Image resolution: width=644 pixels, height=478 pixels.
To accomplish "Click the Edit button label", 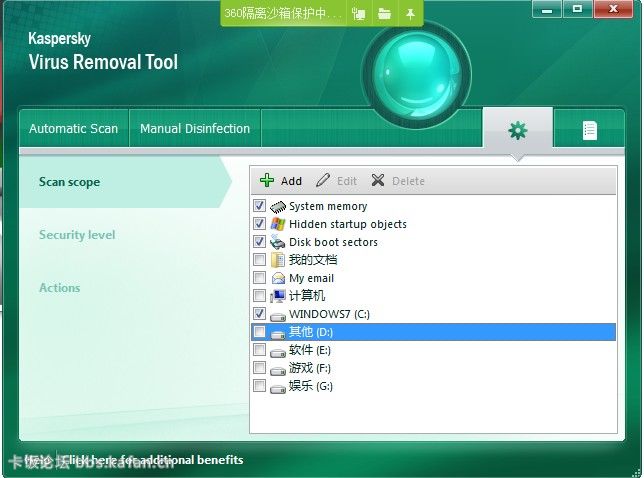I will point(347,181).
